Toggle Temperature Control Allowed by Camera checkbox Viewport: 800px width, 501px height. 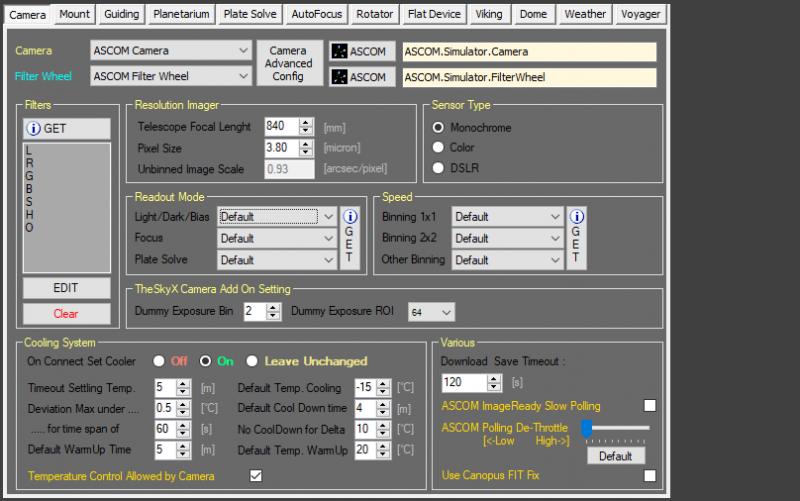pos(256,476)
